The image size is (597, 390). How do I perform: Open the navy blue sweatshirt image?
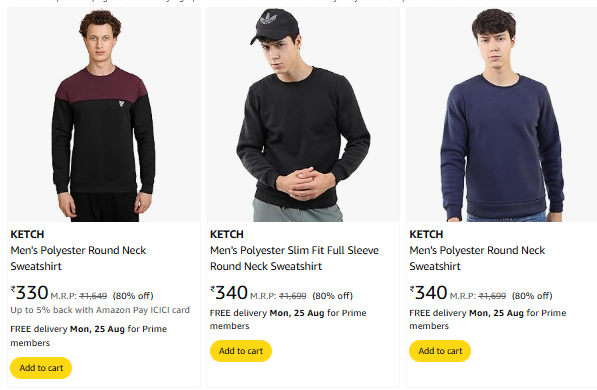[x=502, y=115]
